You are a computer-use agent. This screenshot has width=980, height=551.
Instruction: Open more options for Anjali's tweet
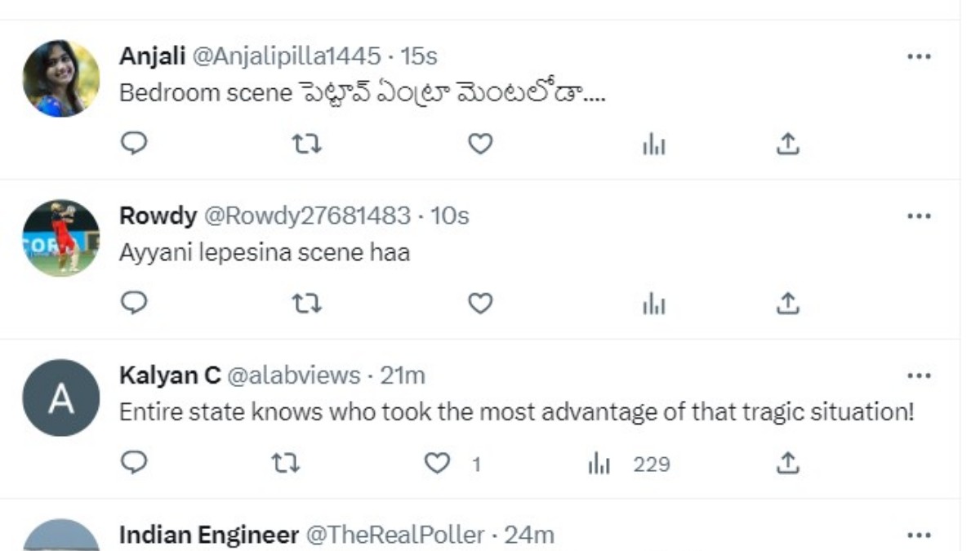pos(919,56)
